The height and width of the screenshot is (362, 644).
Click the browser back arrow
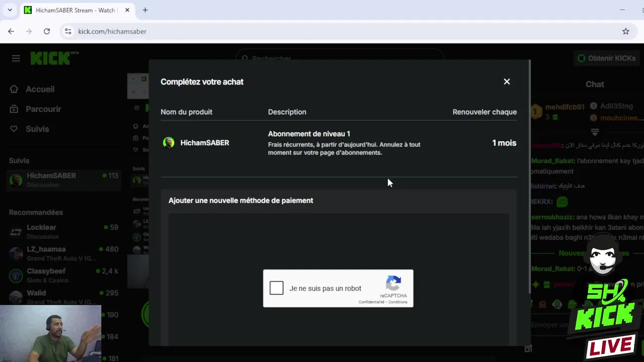pos(11,31)
